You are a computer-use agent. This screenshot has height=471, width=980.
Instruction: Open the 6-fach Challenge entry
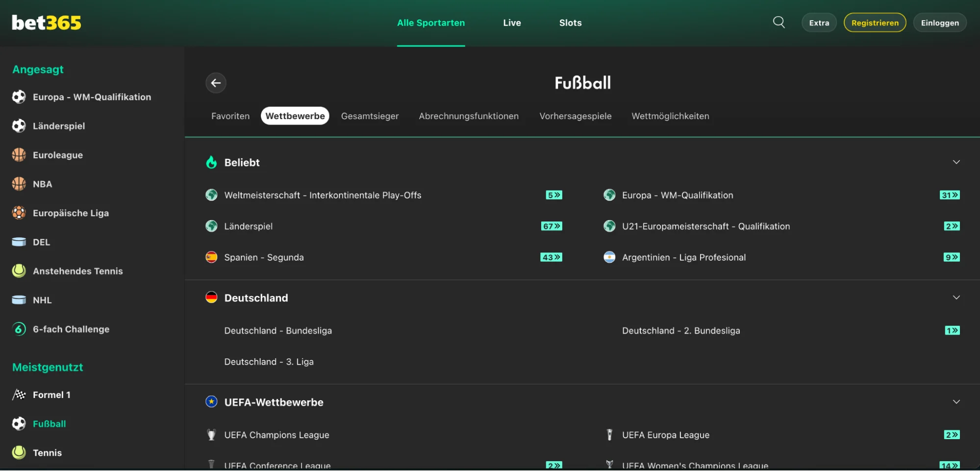[71, 329]
